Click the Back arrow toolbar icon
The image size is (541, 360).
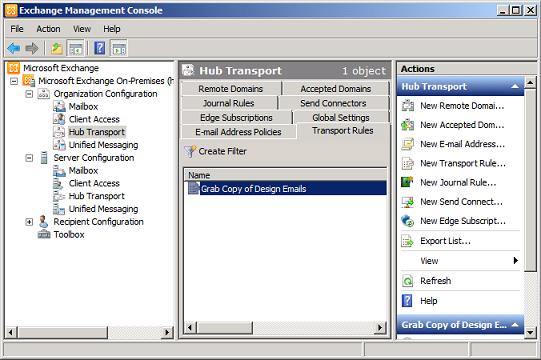click(x=14, y=48)
